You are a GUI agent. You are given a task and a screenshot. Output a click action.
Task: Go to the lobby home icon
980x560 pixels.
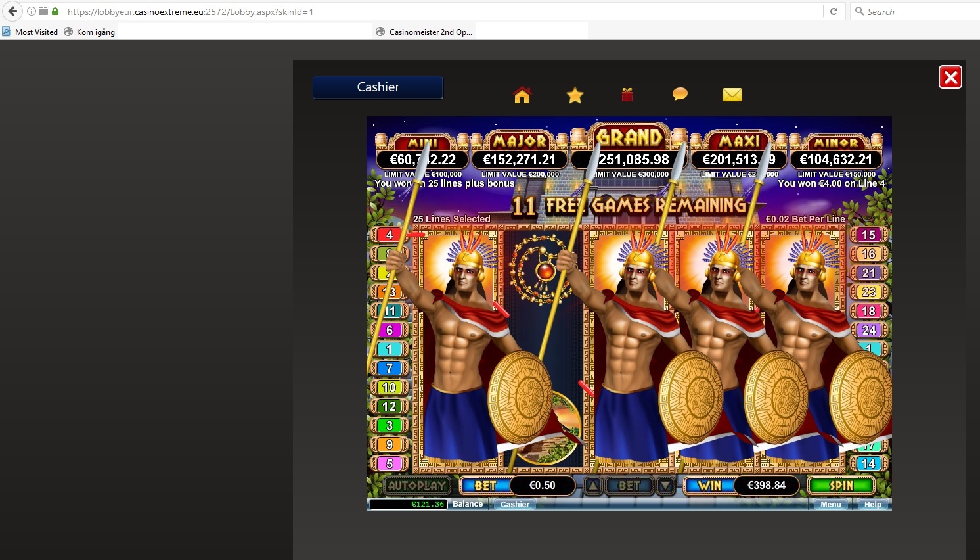tap(522, 95)
